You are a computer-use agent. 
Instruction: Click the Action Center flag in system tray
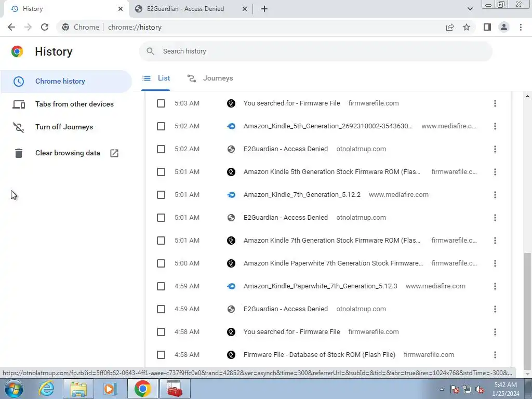pos(455,390)
